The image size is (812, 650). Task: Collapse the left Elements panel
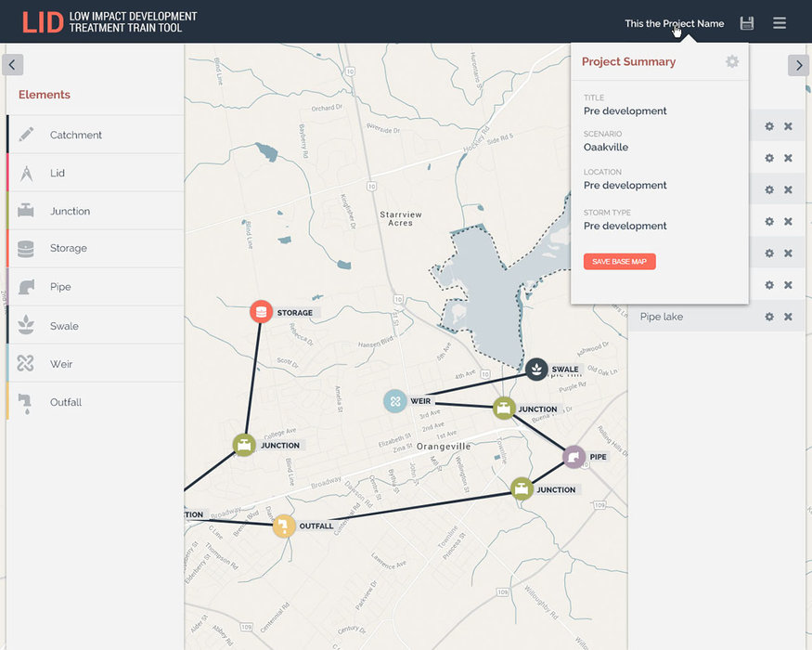(13, 65)
